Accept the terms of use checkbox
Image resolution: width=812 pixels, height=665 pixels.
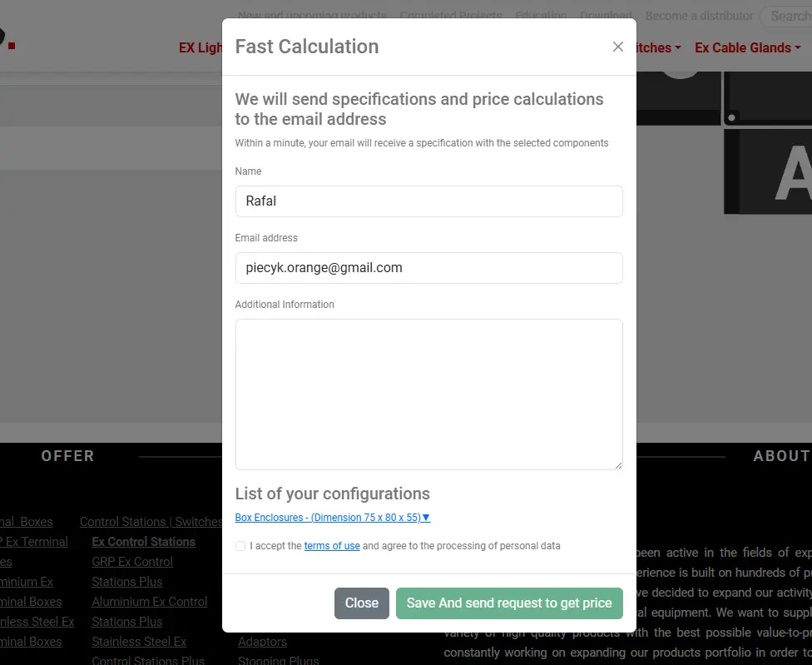point(240,546)
